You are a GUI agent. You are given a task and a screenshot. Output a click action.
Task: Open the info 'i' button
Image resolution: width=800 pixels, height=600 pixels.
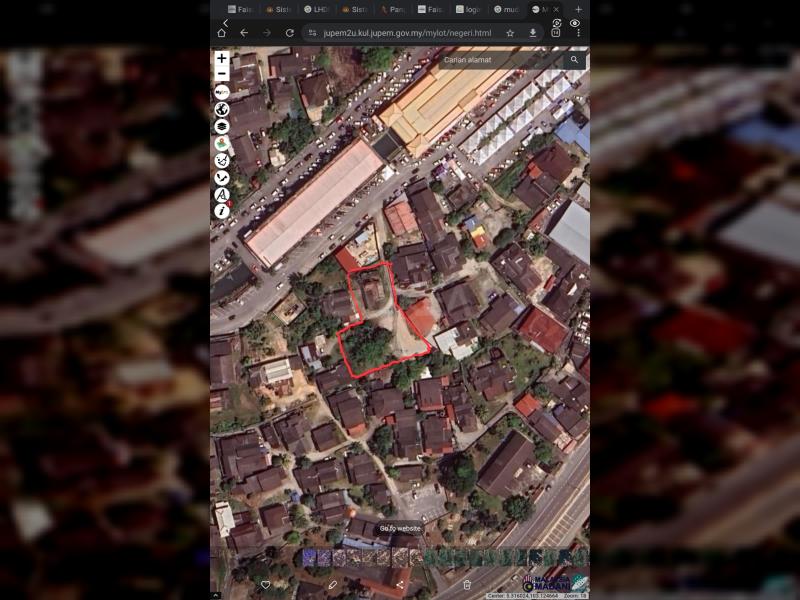[x=222, y=211]
